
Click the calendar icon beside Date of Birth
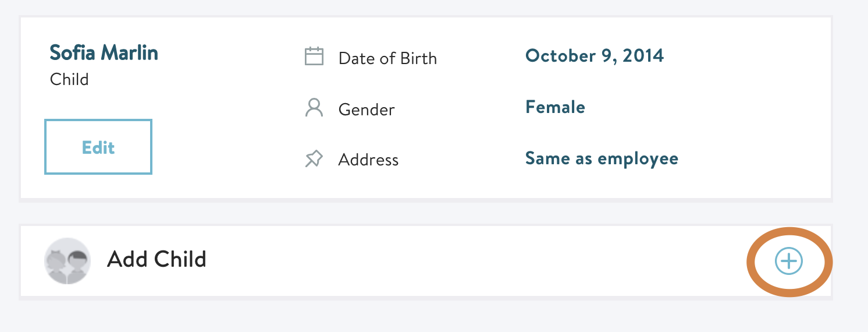click(314, 57)
